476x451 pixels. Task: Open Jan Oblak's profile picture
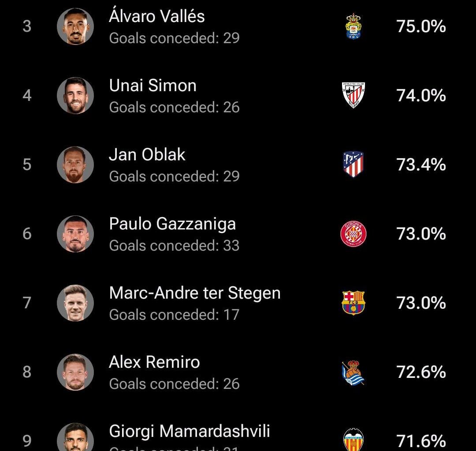click(x=75, y=165)
